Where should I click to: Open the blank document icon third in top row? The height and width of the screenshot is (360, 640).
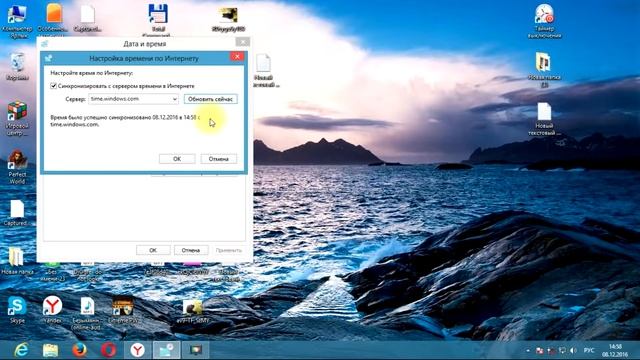coord(87,14)
